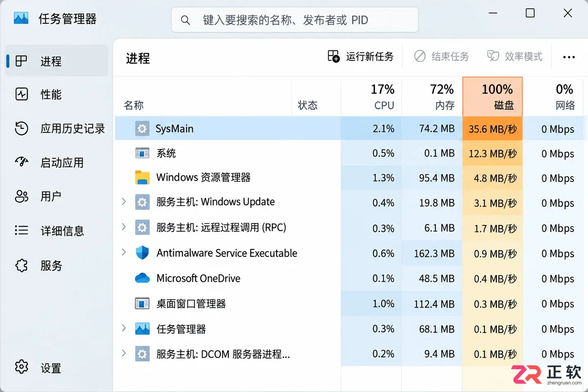The height and width of the screenshot is (392, 588).
Task: Expand 服务主机: Windows Update group
Action: click(x=124, y=201)
